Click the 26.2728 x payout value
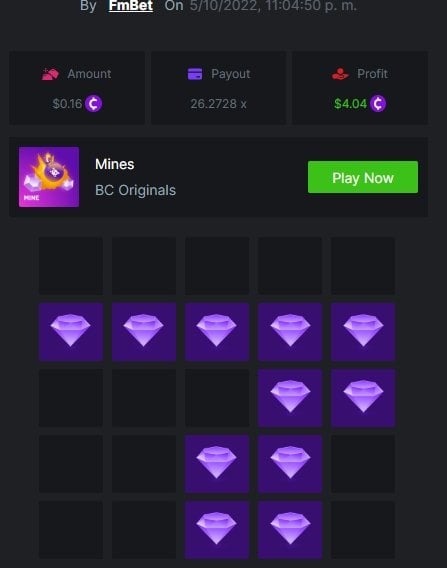The width and height of the screenshot is (447, 568). click(218, 104)
